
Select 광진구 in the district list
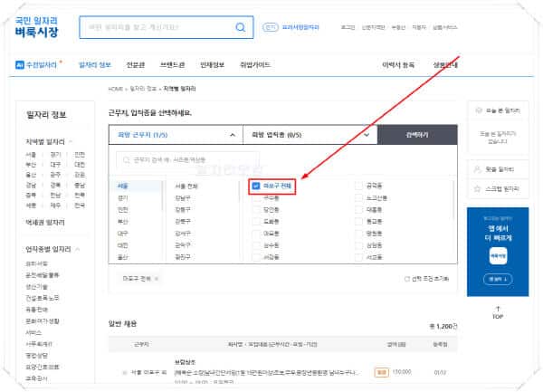183,257
